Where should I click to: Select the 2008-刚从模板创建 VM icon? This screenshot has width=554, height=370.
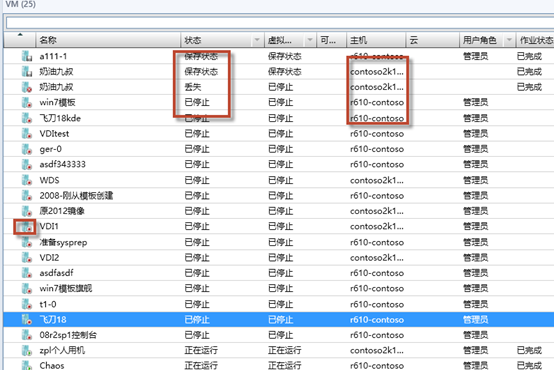click(x=27, y=195)
